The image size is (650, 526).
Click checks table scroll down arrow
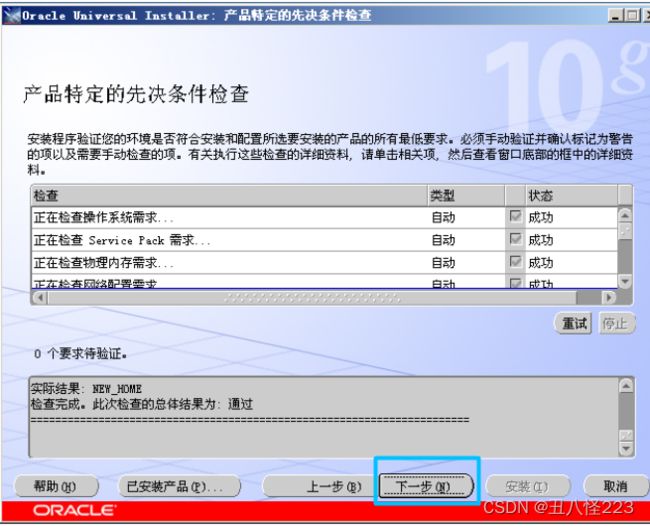point(625,281)
